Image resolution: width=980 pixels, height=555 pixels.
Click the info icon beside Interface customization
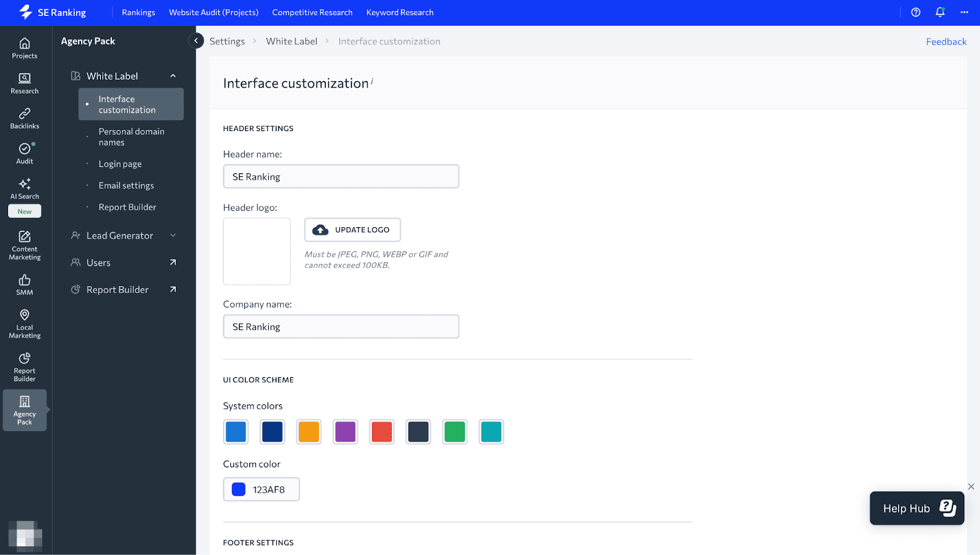pos(372,80)
